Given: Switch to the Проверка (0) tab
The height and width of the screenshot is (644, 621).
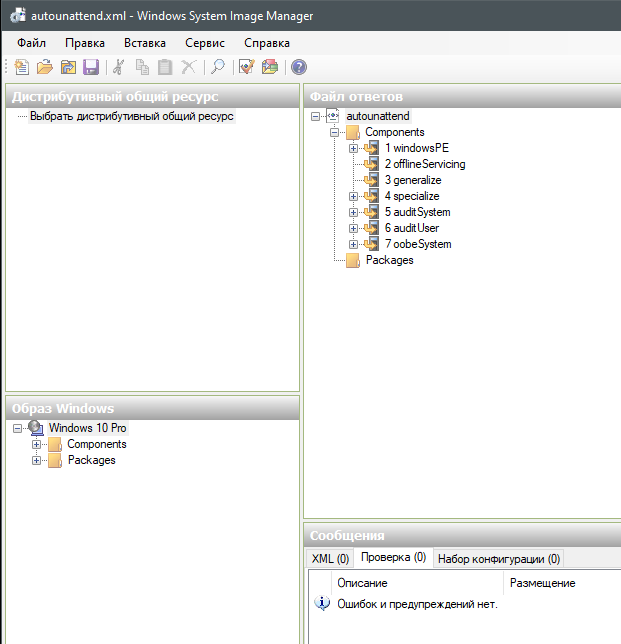Looking at the screenshot, I should (x=393, y=557).
